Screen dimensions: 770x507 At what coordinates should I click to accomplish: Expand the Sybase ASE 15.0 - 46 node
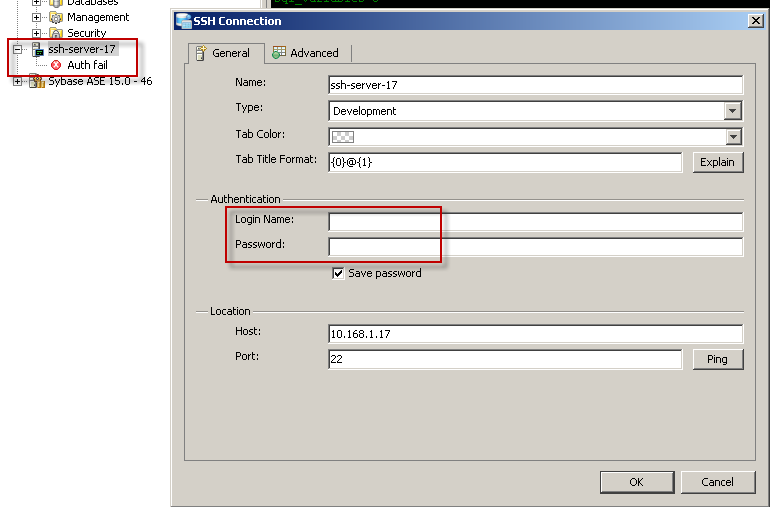(x=18, y=82)
